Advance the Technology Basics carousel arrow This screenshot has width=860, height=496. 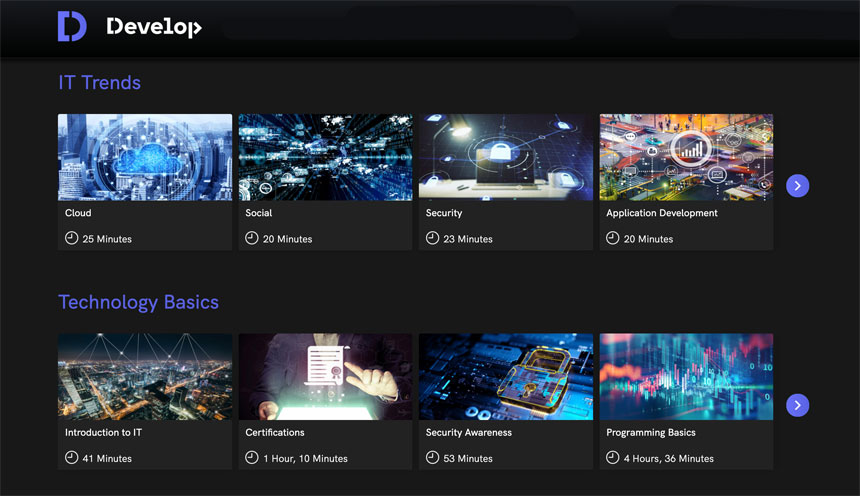797,405
